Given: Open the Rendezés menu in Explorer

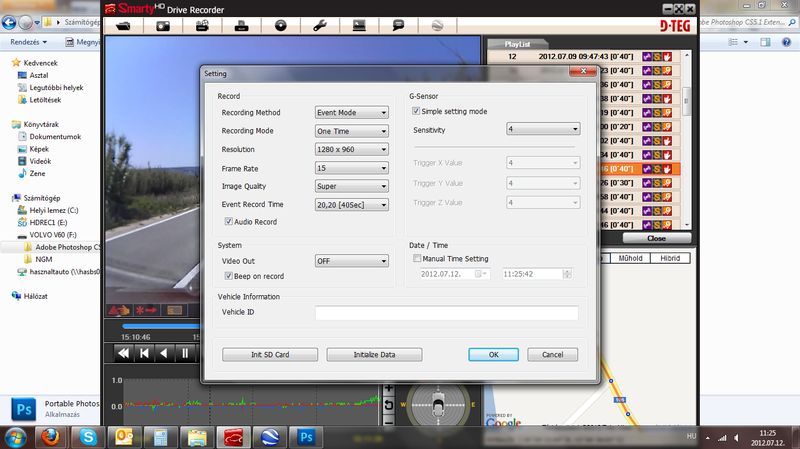Looking at the screenshot, I should coord(27,43).
